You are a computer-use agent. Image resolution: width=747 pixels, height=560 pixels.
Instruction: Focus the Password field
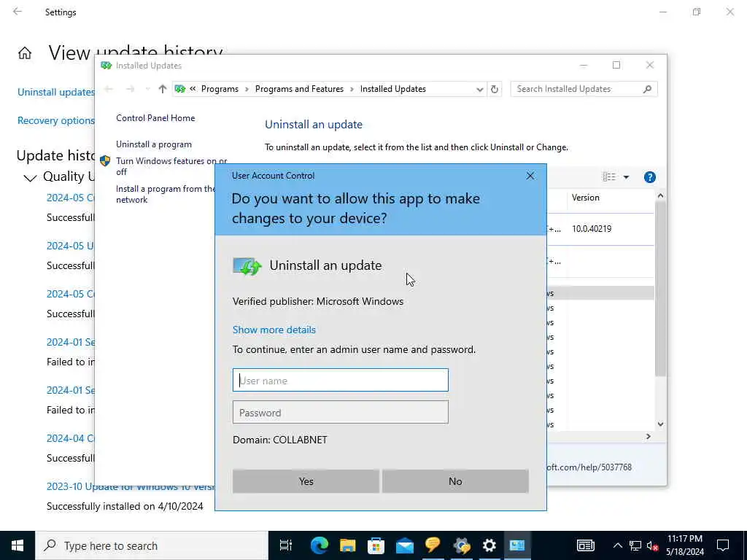(340, 412)
